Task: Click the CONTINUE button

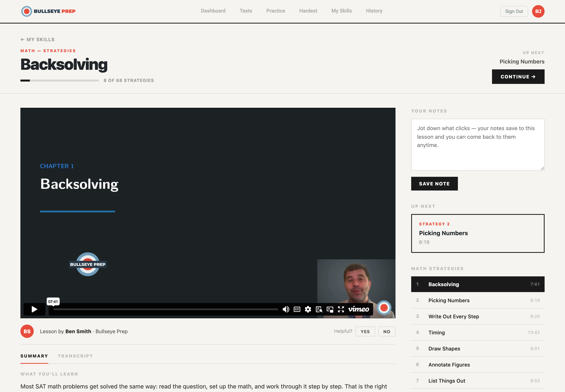Action: point(518,77)
